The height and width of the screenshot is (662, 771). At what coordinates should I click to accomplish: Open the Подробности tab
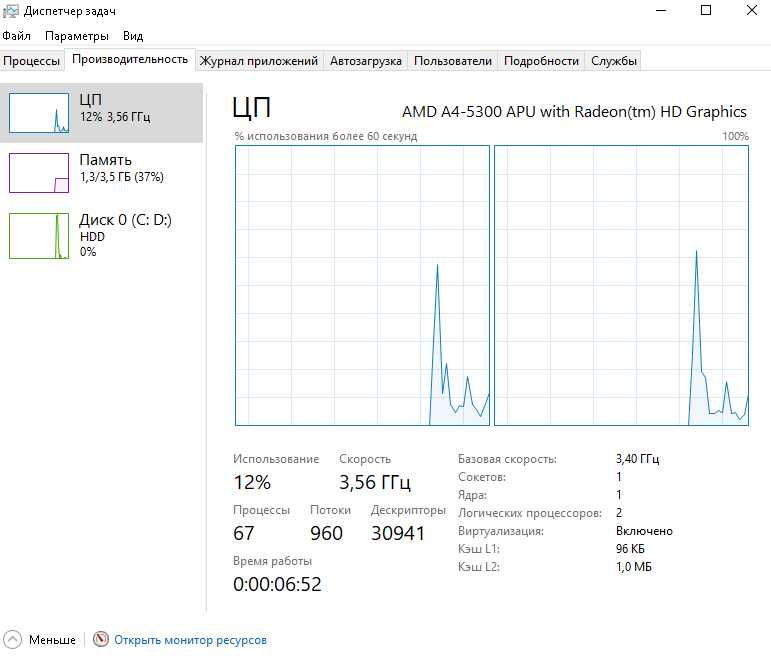pyautogui.click(x=541, y=61)
